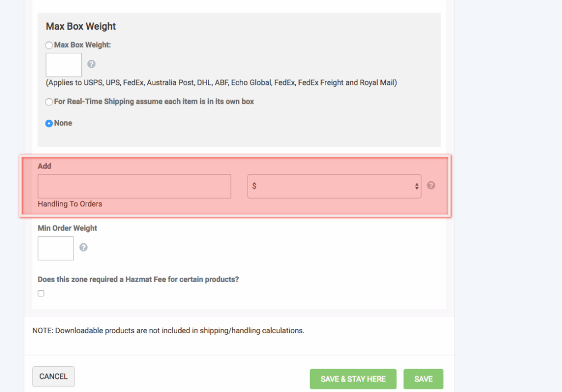Viewport: 562px width, 392px height.
Task: Focus the Min Order Weight input box
Action: point(55,248)
